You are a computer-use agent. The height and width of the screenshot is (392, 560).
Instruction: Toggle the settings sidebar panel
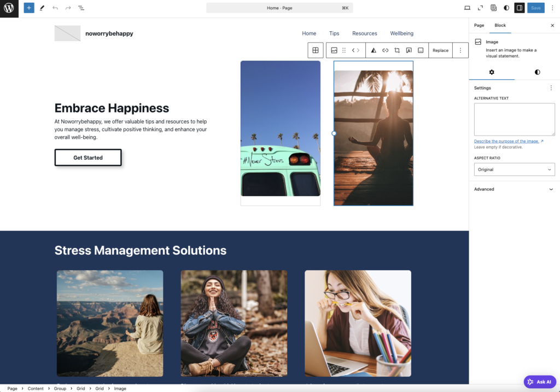point(520,8)
